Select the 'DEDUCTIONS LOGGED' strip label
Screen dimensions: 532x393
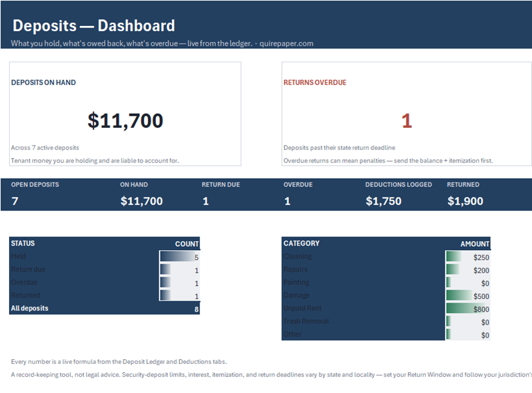[x=399, y=184]
